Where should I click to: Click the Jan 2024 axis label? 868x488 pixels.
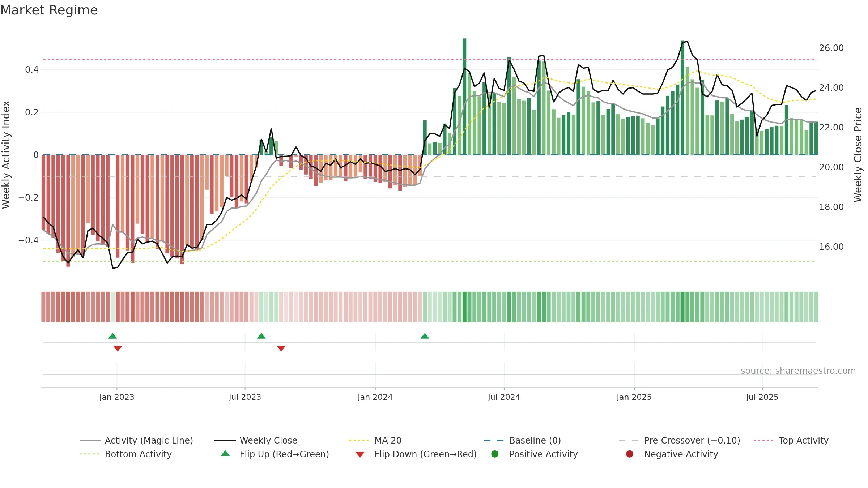(375, 397)
